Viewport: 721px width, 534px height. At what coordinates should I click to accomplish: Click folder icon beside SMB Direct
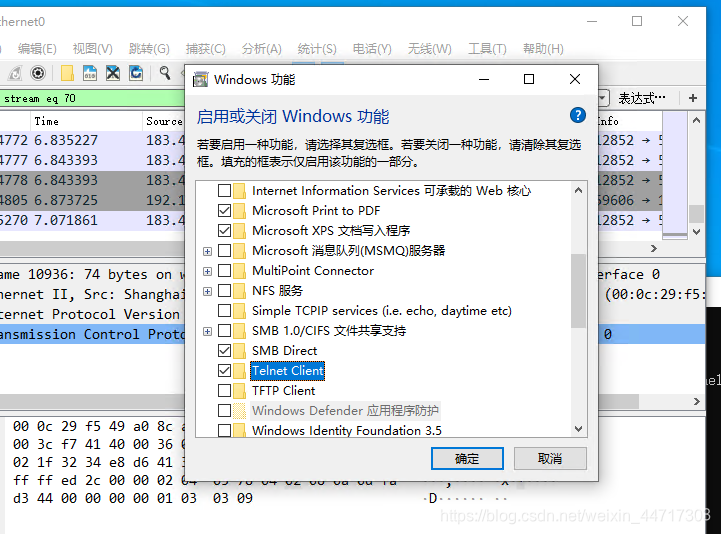point(239,351)
